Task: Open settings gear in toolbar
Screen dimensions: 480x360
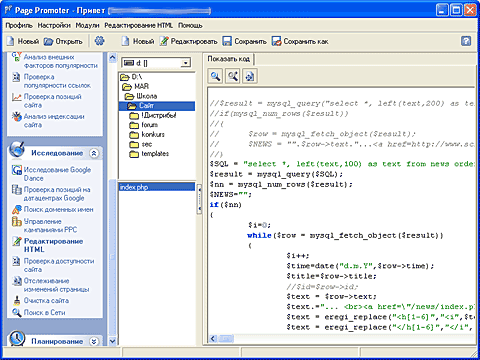Action: (x=99, y=41)
